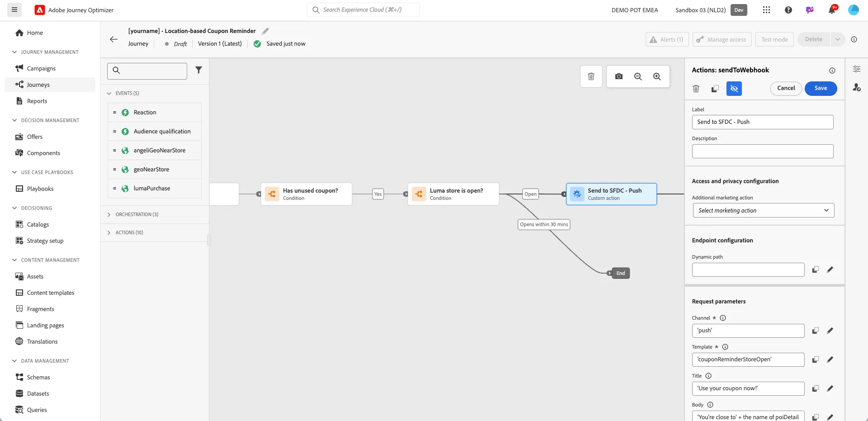Open the help question mark icon

coord(788,10)
